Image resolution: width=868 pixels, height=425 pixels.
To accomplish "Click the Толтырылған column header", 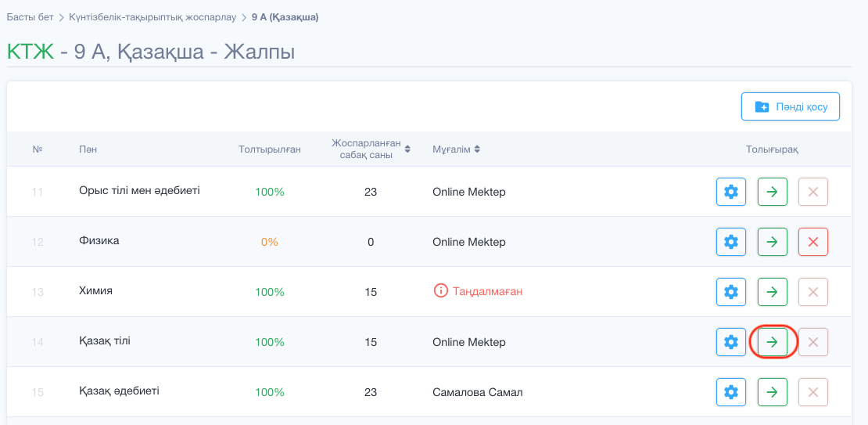I will [x=270, y=149].
